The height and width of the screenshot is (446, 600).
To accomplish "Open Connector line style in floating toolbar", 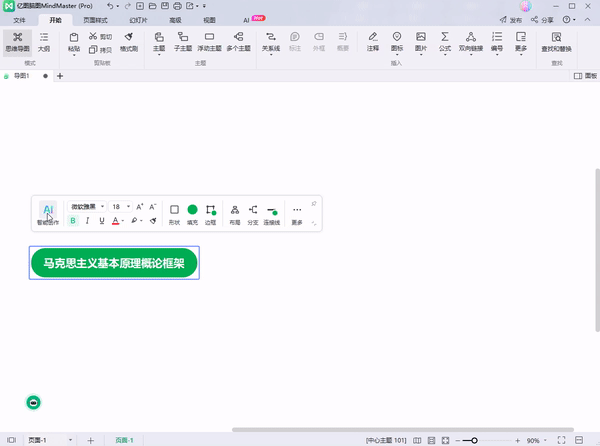I will click(x=272, y=214).
